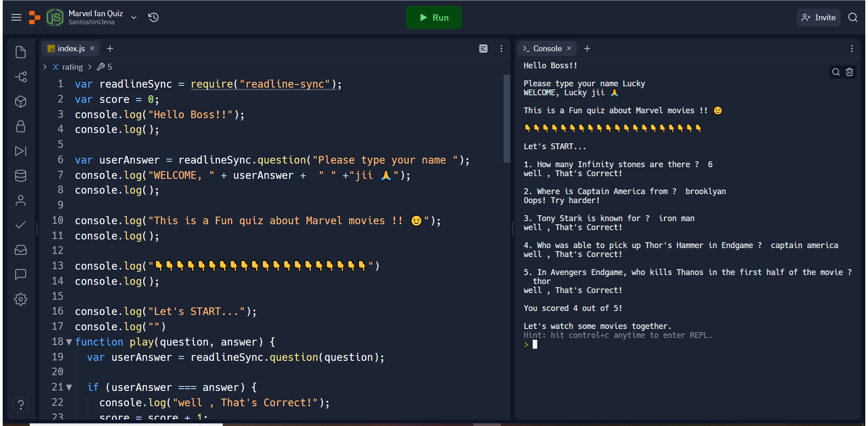Fold the play function on line 18
Image resolution: width=868 pixels, height=426 pixels.
69,342
